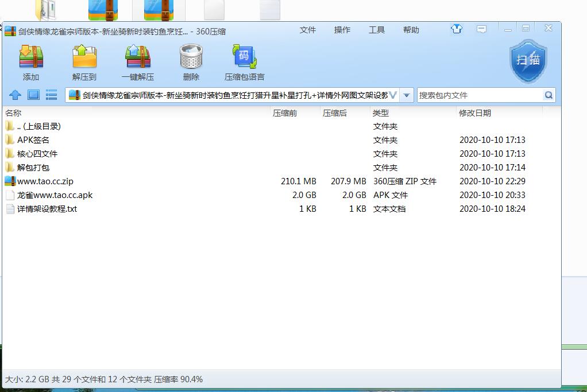Select the 核心四文件 folder

37,154
